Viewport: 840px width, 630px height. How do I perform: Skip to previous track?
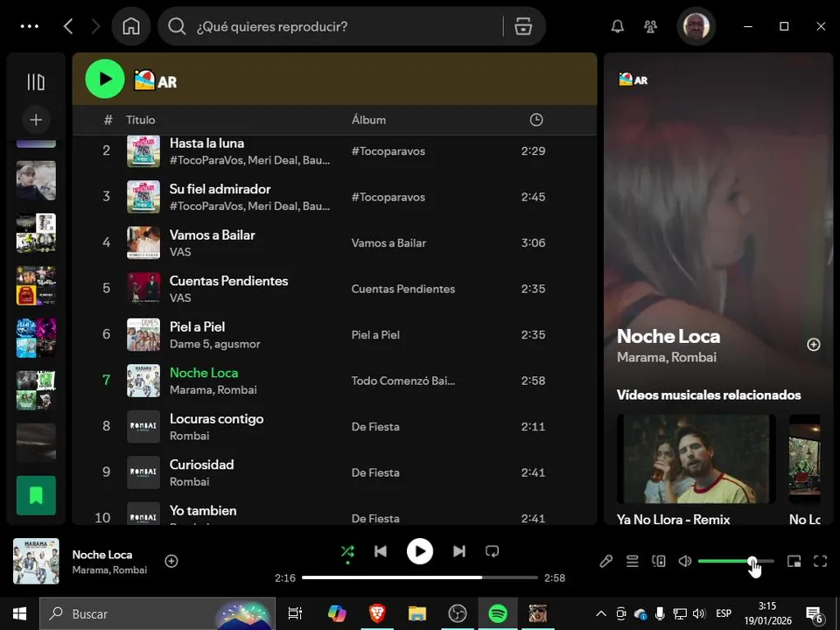pos(381,551)
